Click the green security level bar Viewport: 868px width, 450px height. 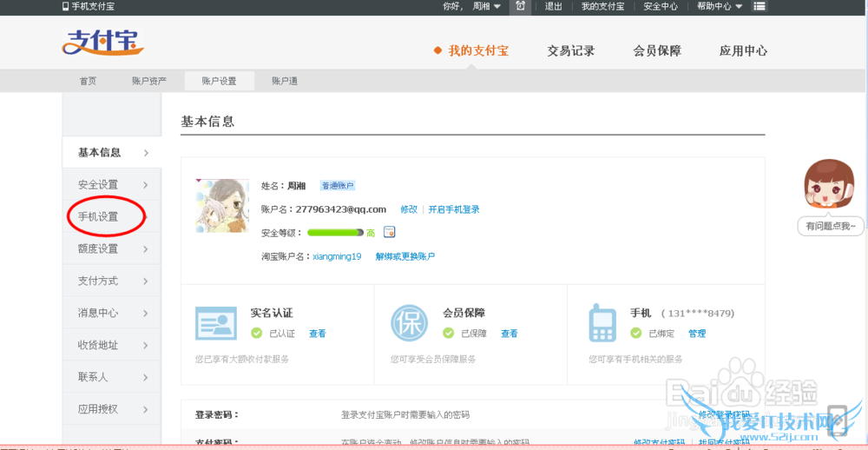pos(335,233)
